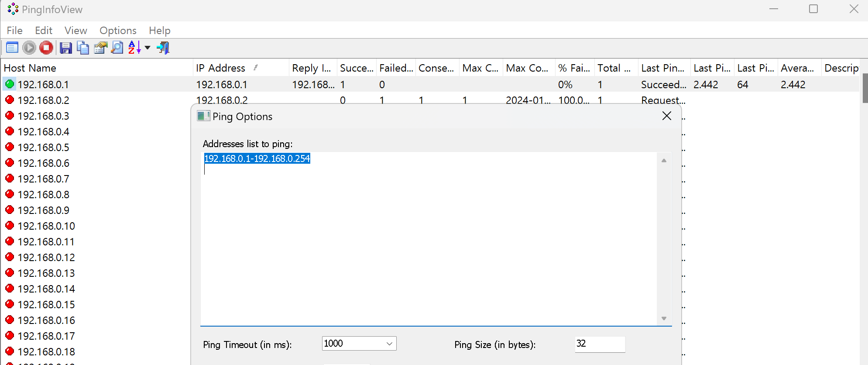Select host row 192.168.0.4

43,131
